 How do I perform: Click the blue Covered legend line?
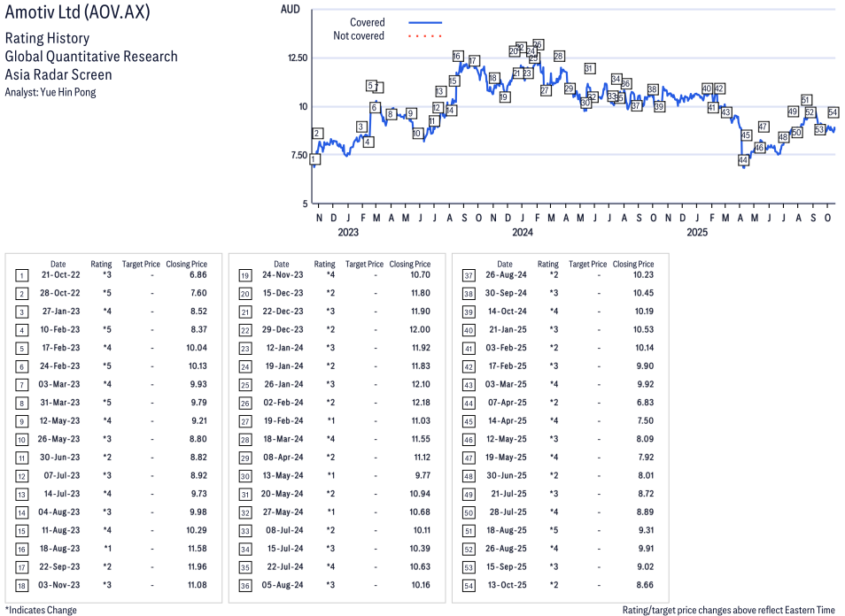[x=425, y=23]
